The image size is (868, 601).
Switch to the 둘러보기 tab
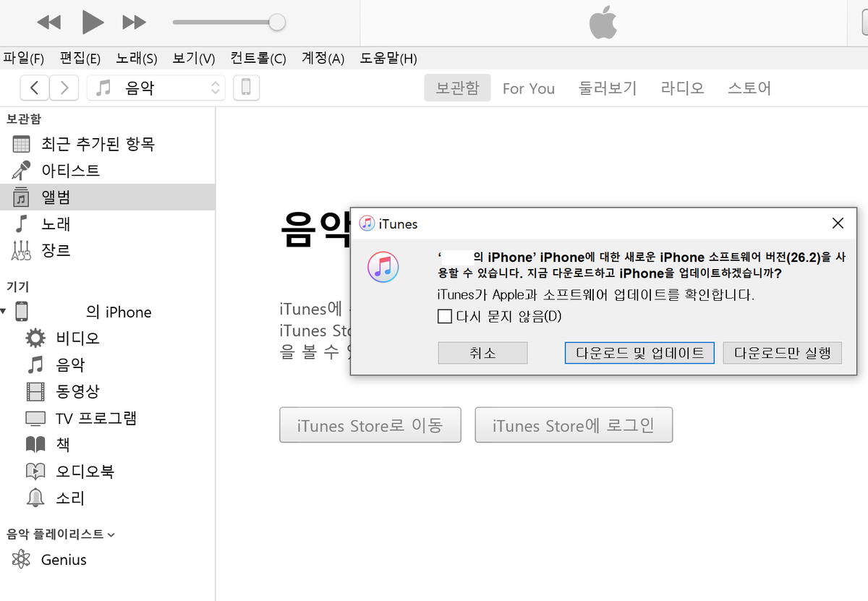(x=608, y=88)
